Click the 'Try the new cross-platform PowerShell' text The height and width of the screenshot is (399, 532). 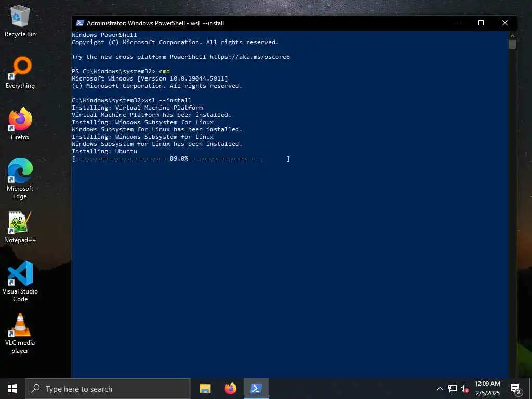coord(139,57)
